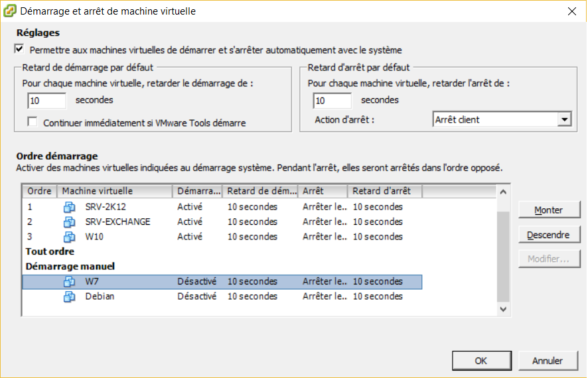Click the SRV-EXCHANGE virtual machine icon

click(69, 221)
